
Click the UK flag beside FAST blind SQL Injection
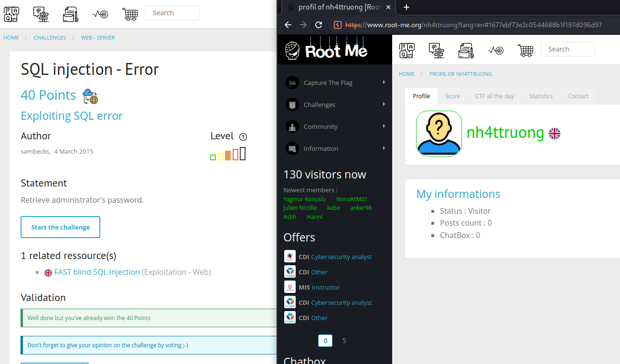point(48,273)
